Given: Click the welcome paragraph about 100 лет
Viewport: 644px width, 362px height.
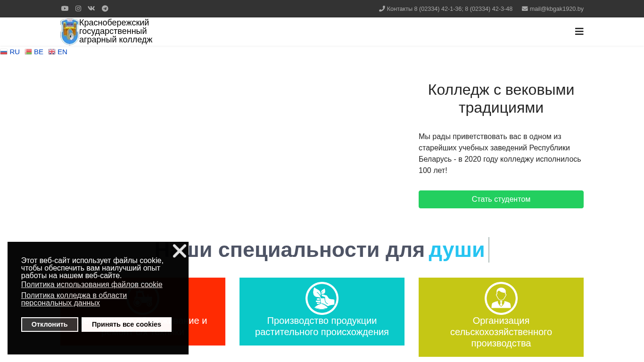Looking at the screenshot, I should (x=501, y=154).
